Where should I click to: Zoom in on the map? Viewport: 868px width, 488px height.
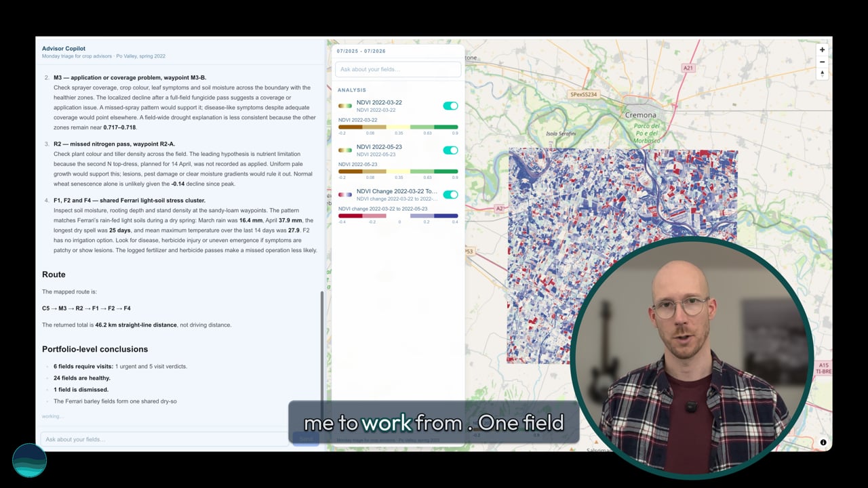point(822,49)
